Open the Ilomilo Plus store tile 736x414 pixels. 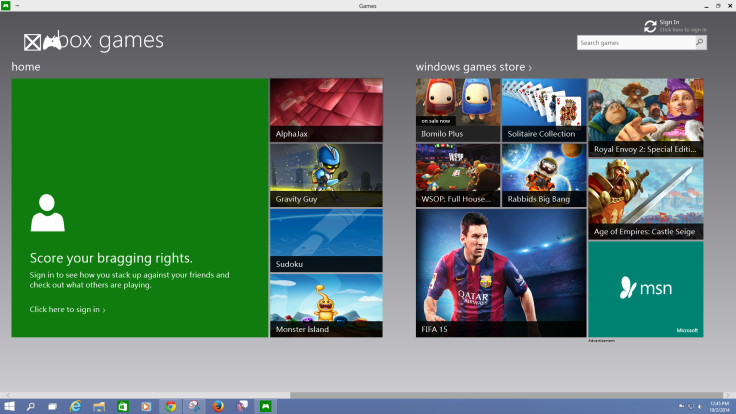click(458, 110)
